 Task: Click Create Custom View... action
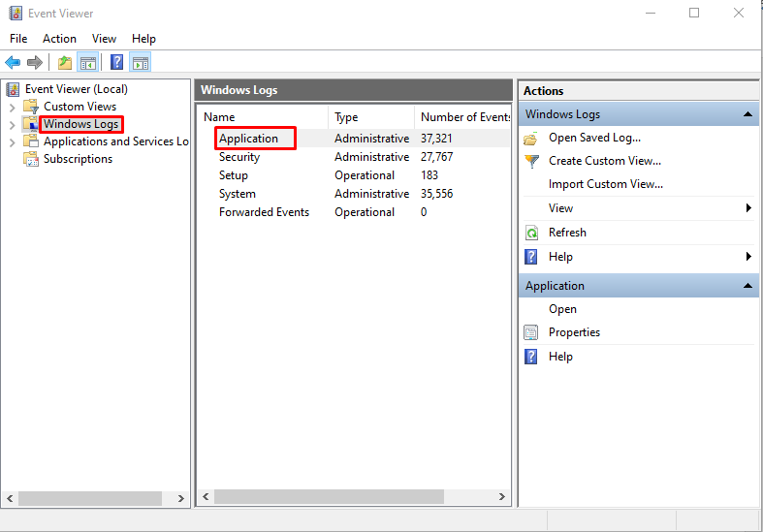605,161
